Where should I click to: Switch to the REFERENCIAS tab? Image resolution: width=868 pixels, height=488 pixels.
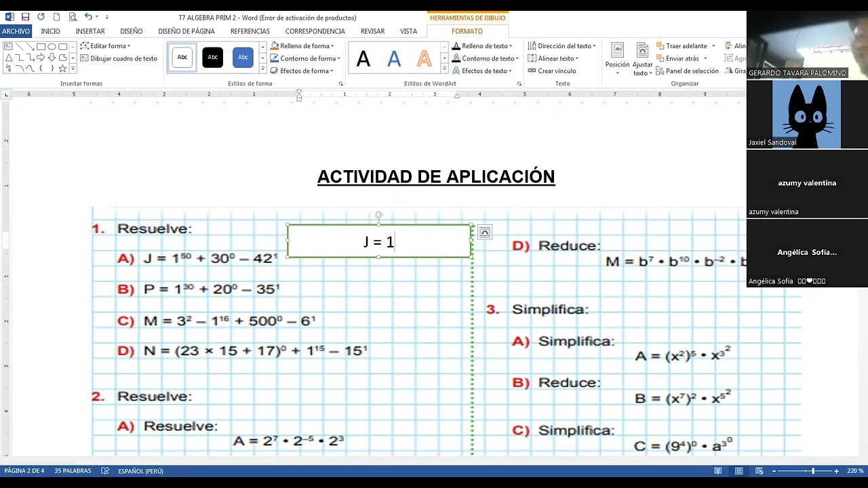(250, 31)
